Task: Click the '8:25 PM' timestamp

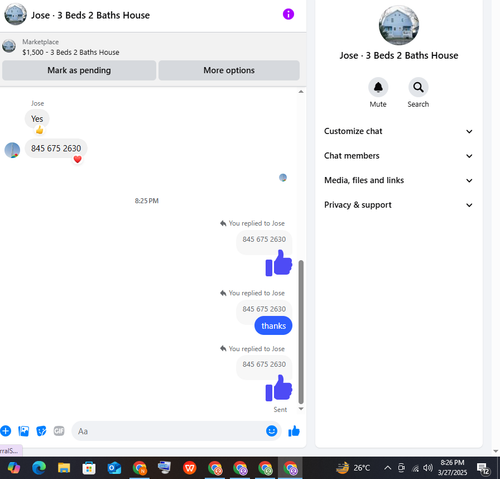Action: pyautogui.click(x=147, y=201)
